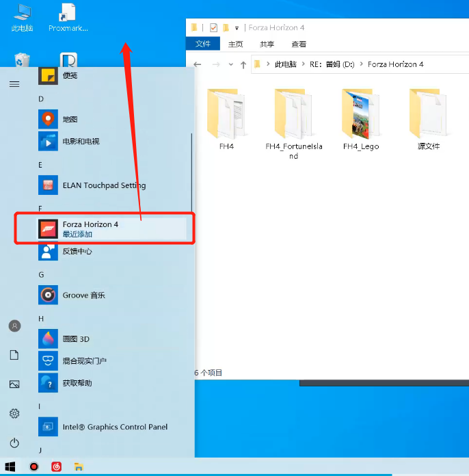469x476 pixels.
Task: Switch to the 共享 ribbon tab
Action: point(267,44)
